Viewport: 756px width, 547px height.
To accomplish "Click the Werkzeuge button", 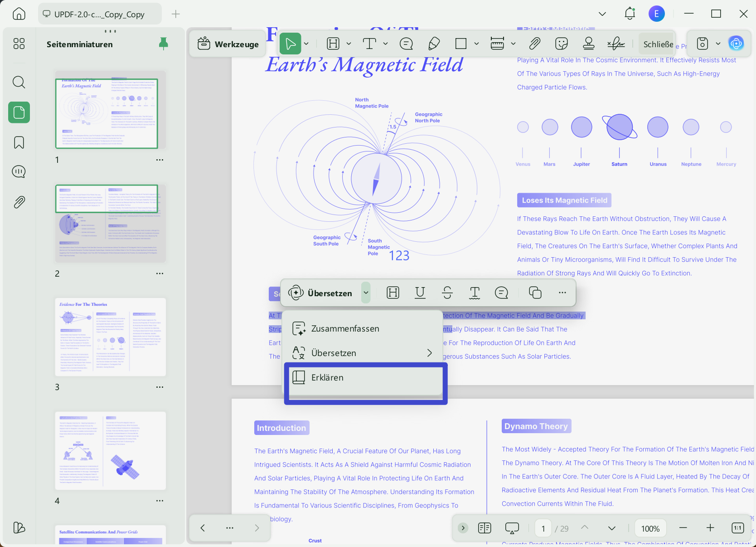I will 228,44.
